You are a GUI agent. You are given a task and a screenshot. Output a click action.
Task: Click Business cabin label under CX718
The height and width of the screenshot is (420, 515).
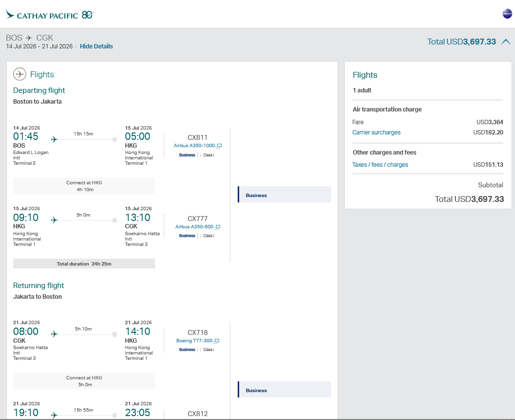coord(187,350)
